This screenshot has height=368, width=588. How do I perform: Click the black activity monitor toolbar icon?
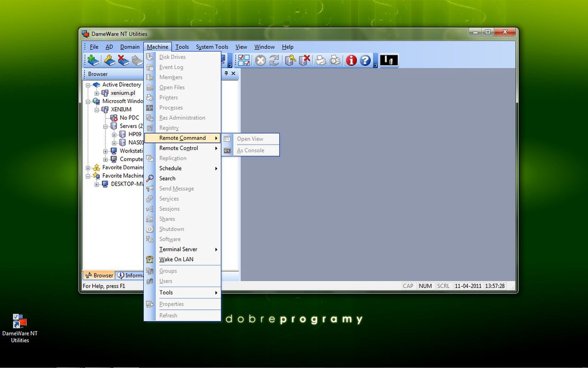389,60
